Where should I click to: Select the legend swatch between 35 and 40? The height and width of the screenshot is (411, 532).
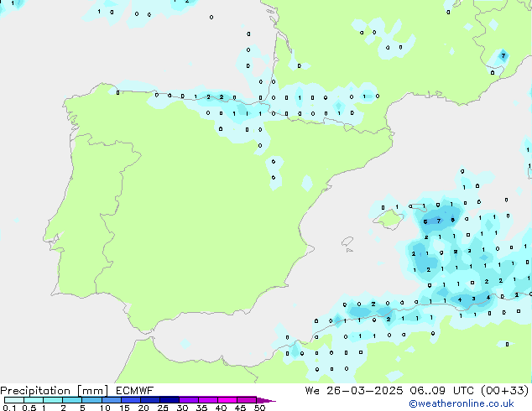pyautogui.click(x=207, y=400)
